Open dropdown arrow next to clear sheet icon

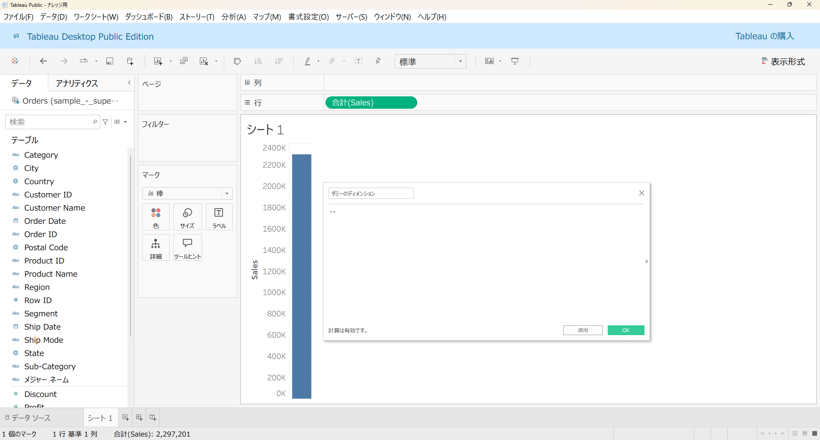[217, 61]
